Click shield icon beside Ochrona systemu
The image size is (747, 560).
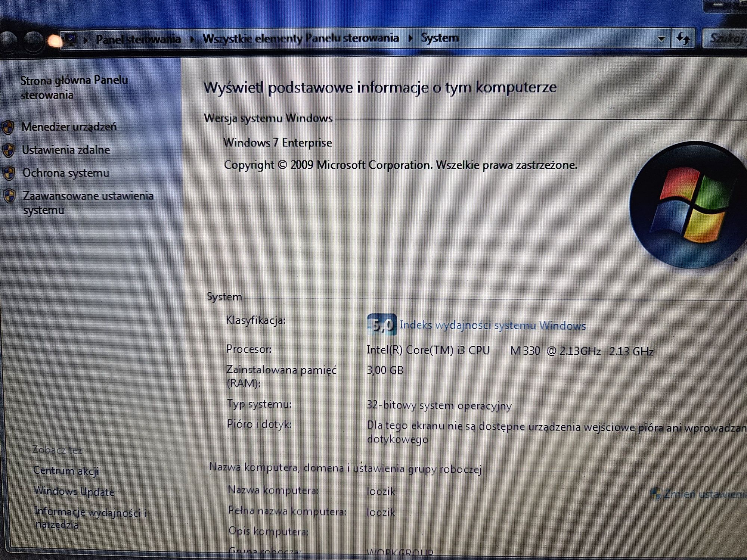pyautogui.click(x=9, y=173)
